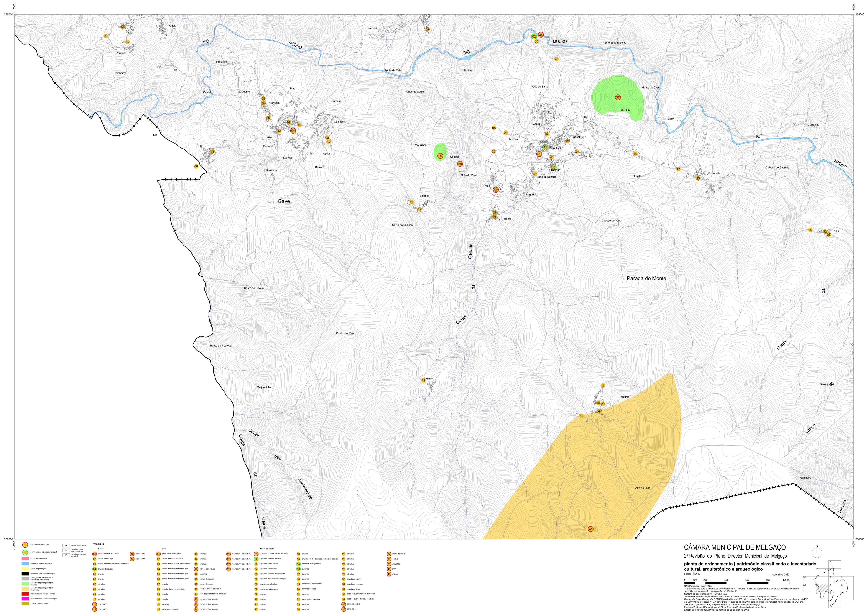Click the pink monumento nacional legend swatch

[25, 558]
